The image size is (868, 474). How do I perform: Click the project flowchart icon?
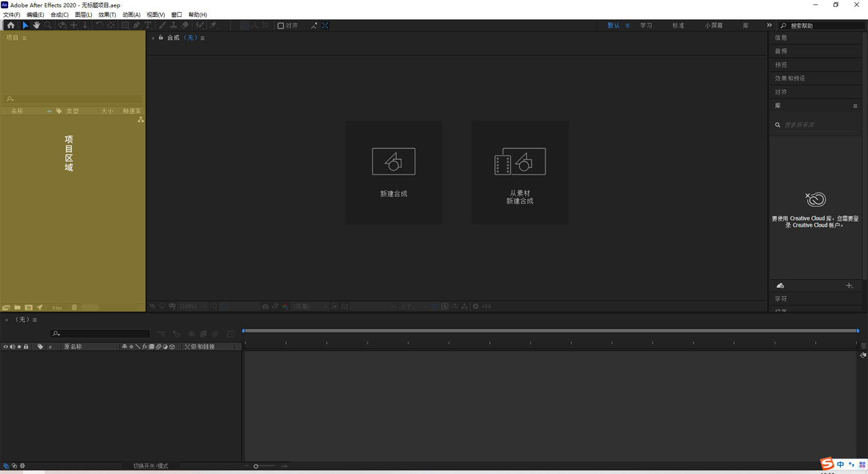point(141,120)
